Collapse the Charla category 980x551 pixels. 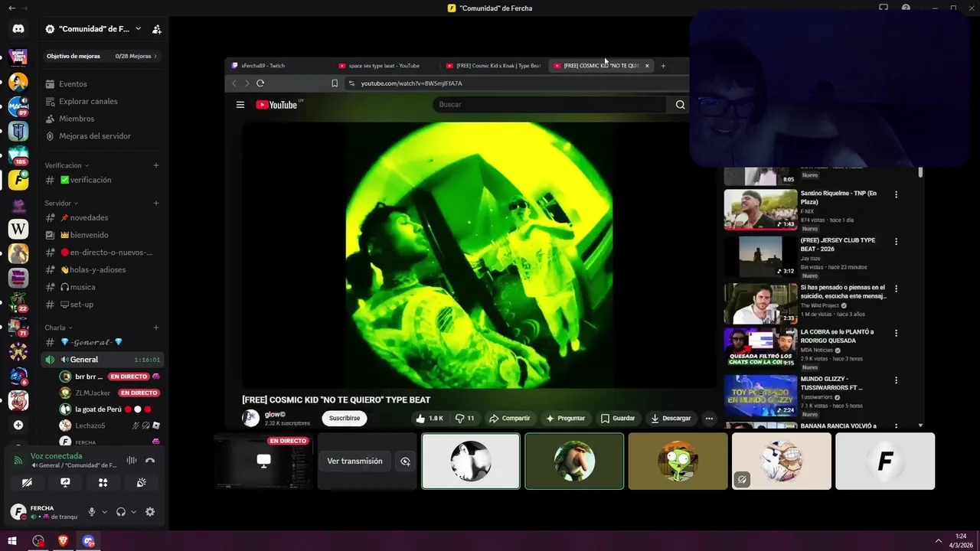click(58, 328)
